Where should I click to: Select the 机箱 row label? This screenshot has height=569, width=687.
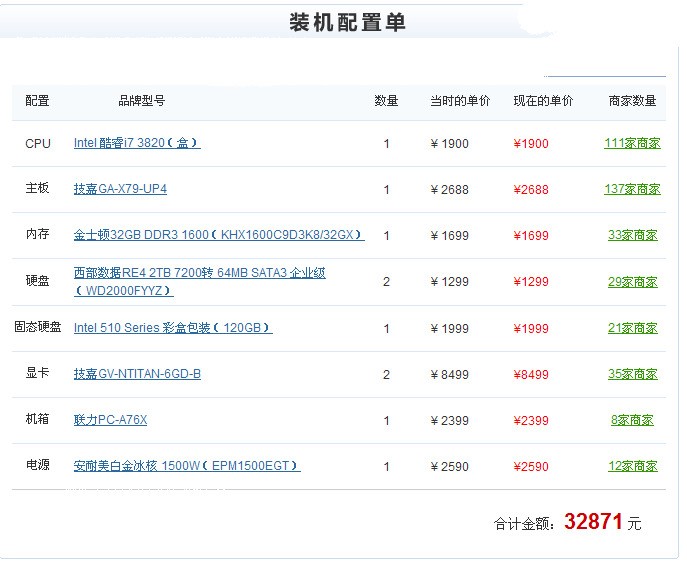[x=37, y=419]
